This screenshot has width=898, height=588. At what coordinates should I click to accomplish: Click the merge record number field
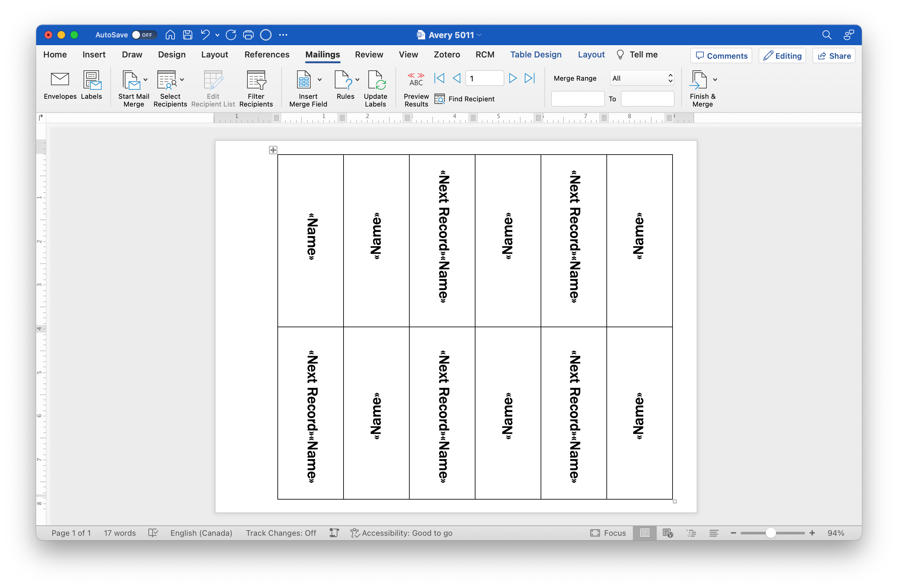(x=484, y=78)
